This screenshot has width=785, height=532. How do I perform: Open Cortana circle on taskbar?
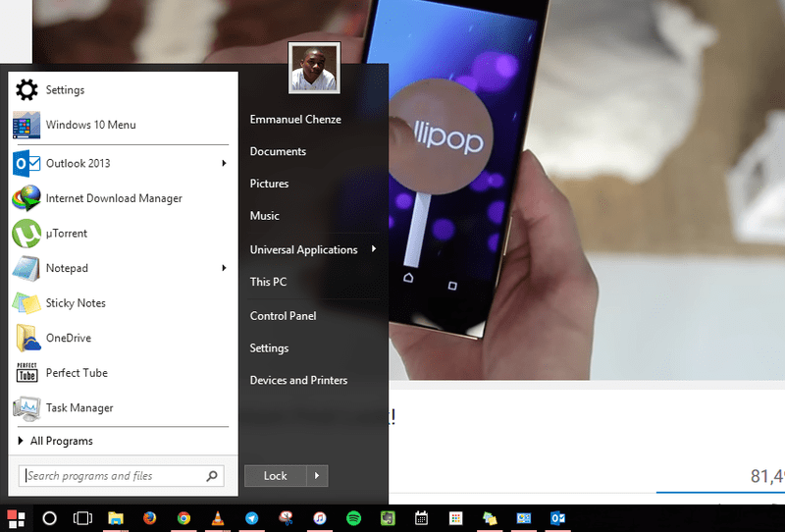[x=50, y=518]
